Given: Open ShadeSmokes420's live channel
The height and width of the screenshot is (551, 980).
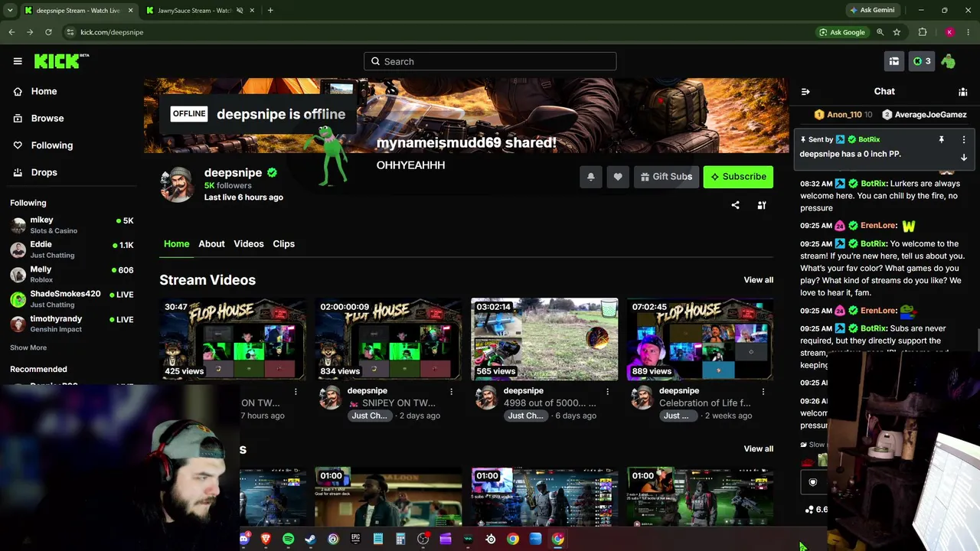Looking at the screenshot, I should (x=72, y=299).
